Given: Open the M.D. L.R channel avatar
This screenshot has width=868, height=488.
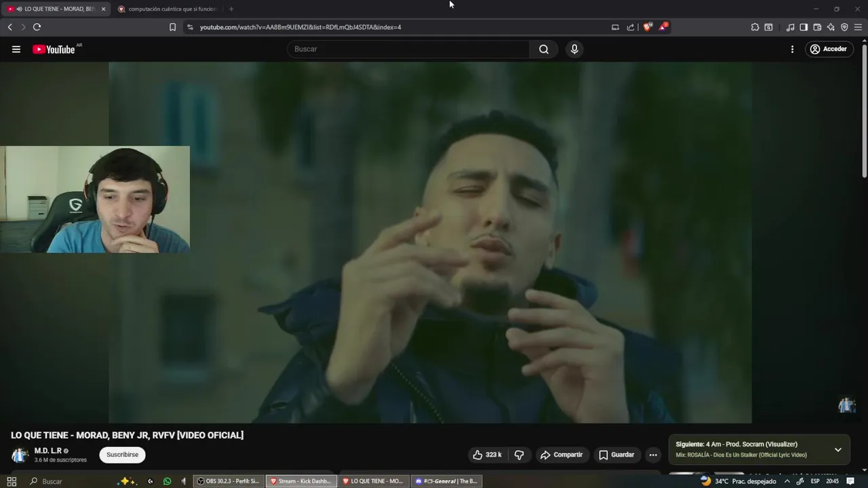Looking at the screenshot, I should point(20,455).
